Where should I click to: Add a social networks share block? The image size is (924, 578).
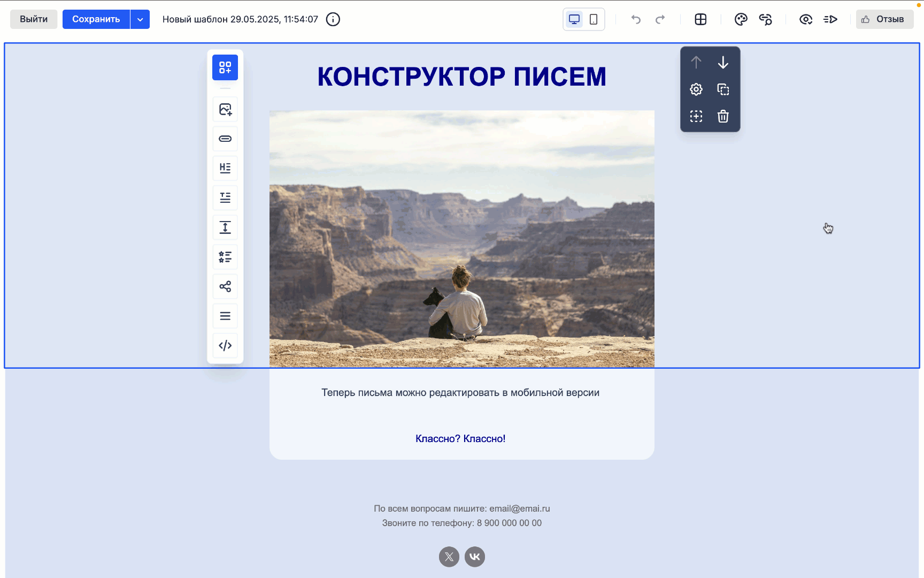(225, 286)
